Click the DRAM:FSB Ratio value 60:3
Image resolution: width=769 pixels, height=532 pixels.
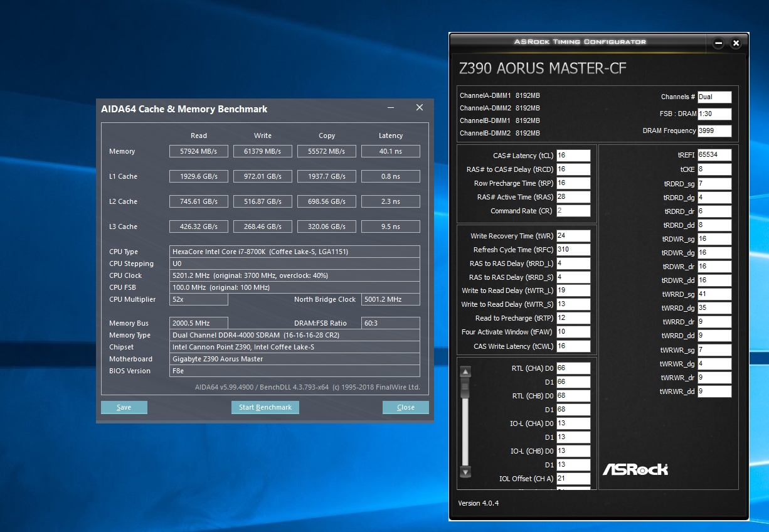coord(391,323)
